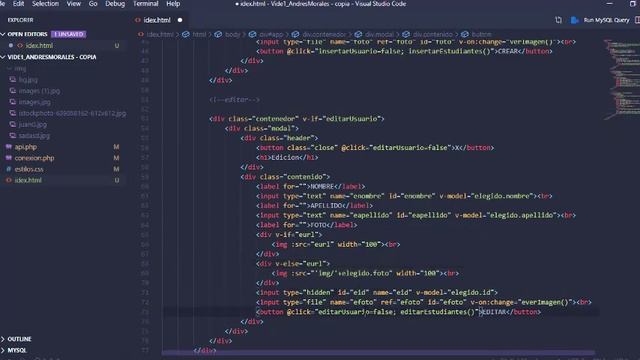Click div#app in the breadcrumb
The image size is (640, 360).
[271, 34]
